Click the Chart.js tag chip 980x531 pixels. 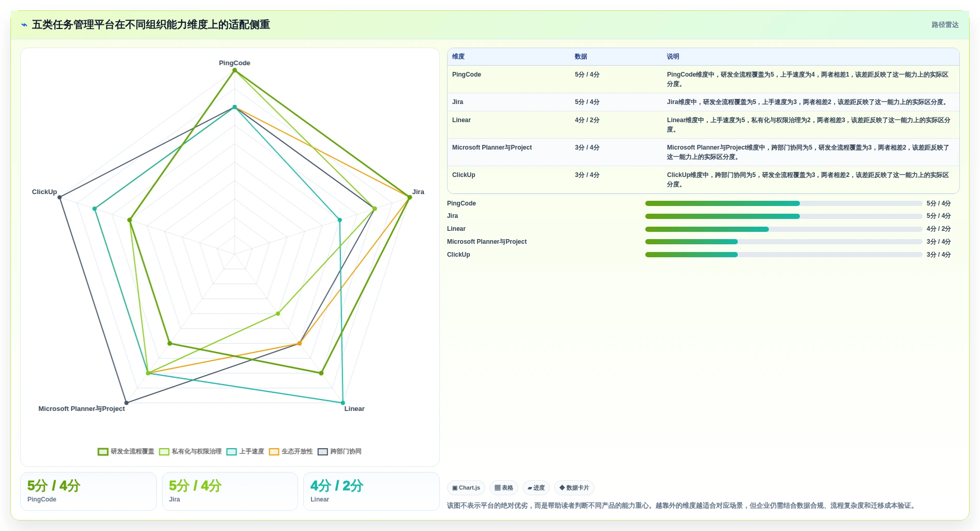click(x=466, y=488)
